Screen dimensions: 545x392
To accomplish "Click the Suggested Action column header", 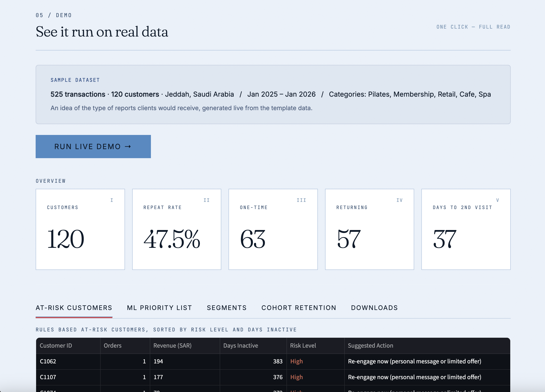I will pos(370,345).
